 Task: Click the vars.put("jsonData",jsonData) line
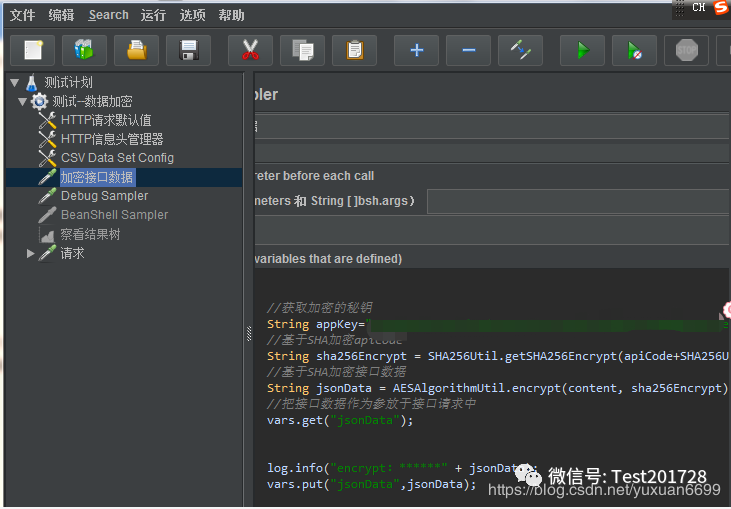click(x=372, y=484)
